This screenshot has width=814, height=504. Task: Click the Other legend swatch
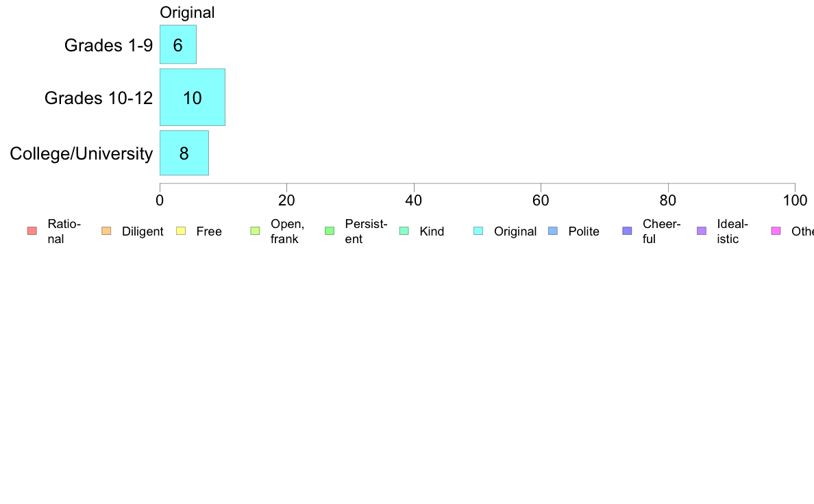[x=776, y=231]
